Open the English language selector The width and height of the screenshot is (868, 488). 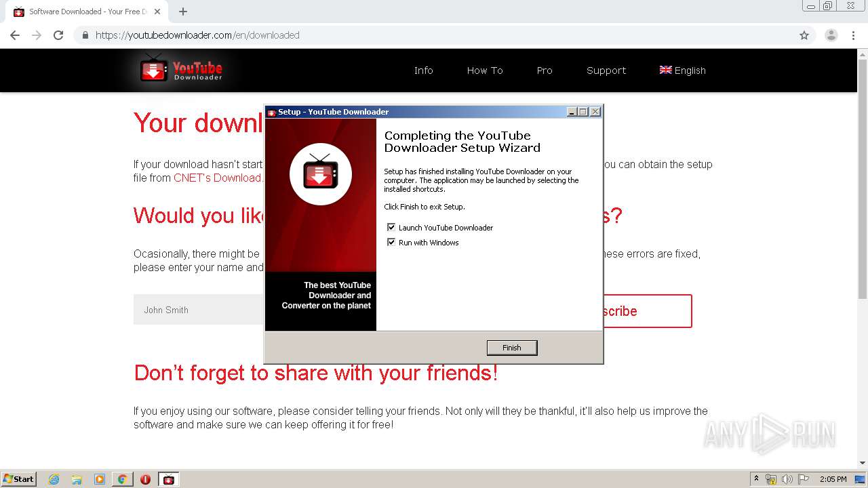click(x=683, y=70)
